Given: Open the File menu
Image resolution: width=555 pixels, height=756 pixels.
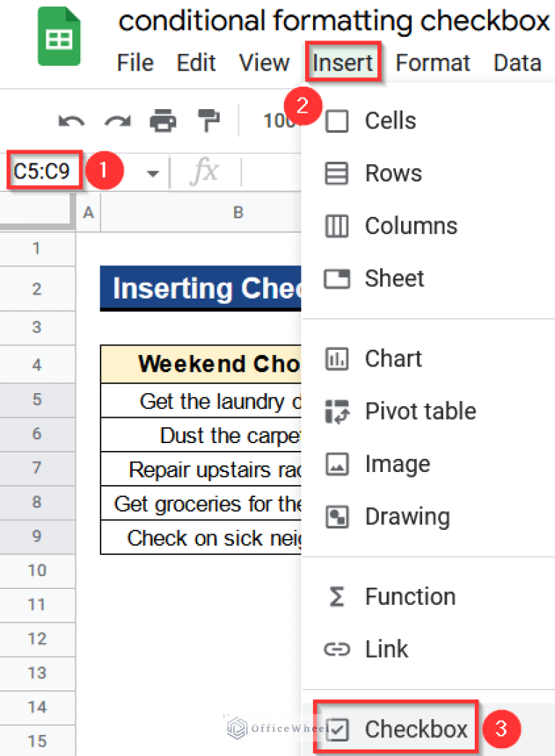Looking at the screenshot, I should tap(135, 63).
